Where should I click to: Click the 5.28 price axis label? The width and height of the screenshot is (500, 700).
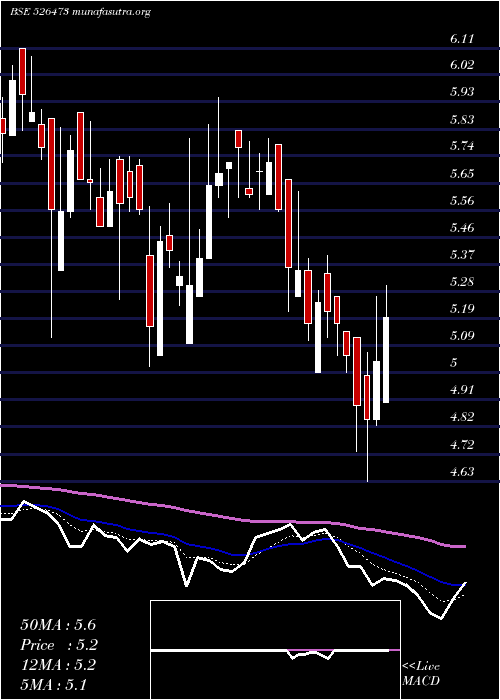(x=462, y=282)
